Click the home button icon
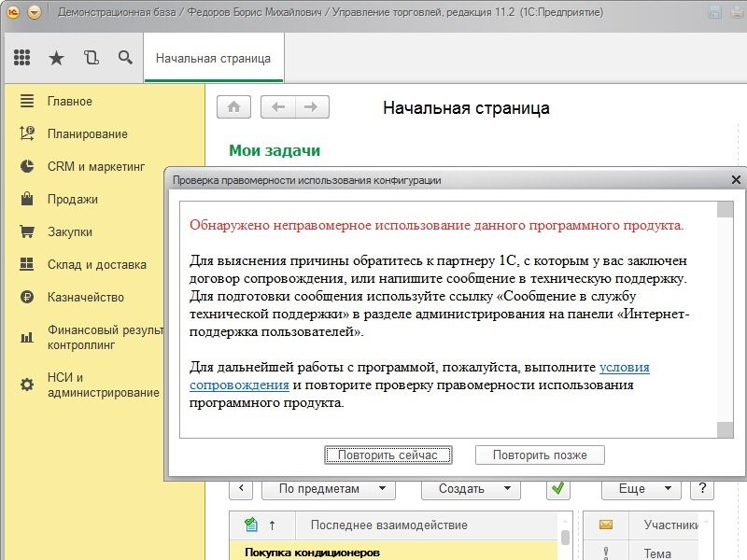747x560 pixels. tap(233, 107)
